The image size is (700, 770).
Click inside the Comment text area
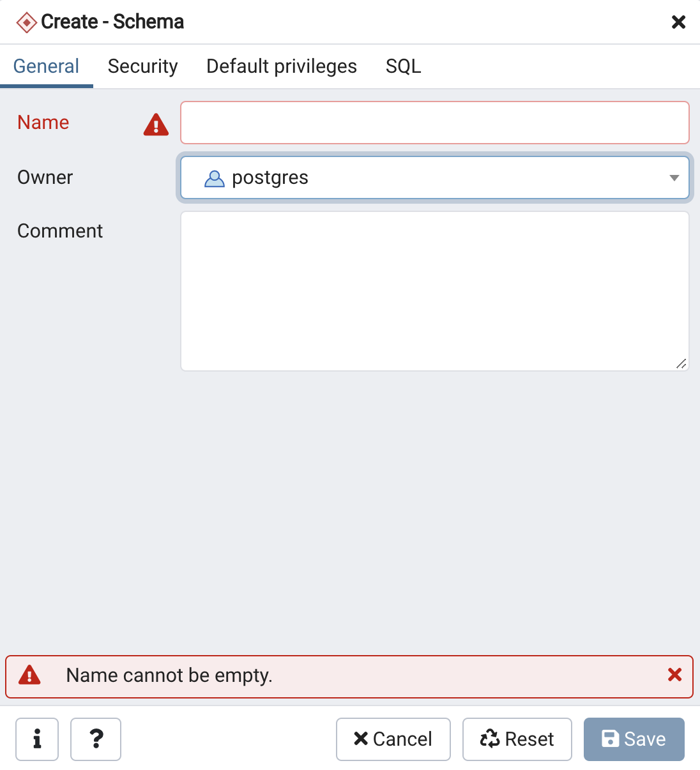(434, 291)
